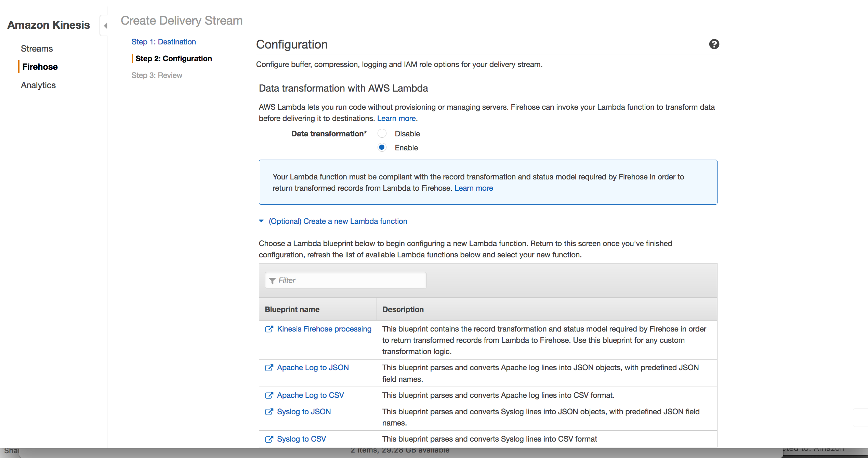
Task: Open Analytics in the sidebar
Action: (x=38, y=85)
